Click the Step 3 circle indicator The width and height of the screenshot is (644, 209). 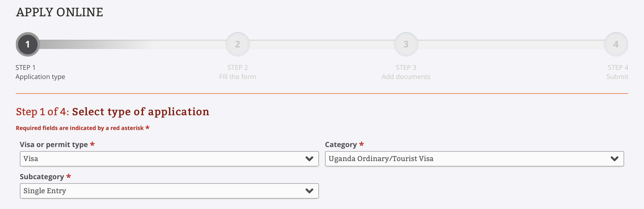click(x=406, y=44)
